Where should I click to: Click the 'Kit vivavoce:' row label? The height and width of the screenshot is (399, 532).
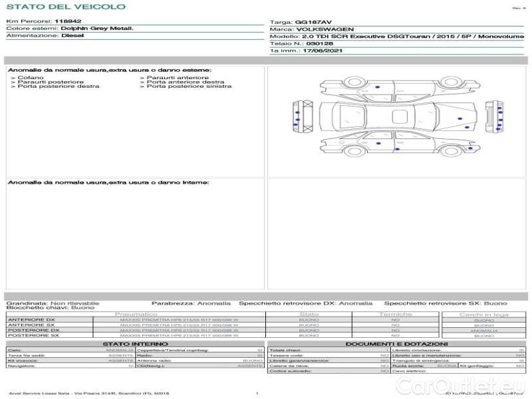point(23,360)
